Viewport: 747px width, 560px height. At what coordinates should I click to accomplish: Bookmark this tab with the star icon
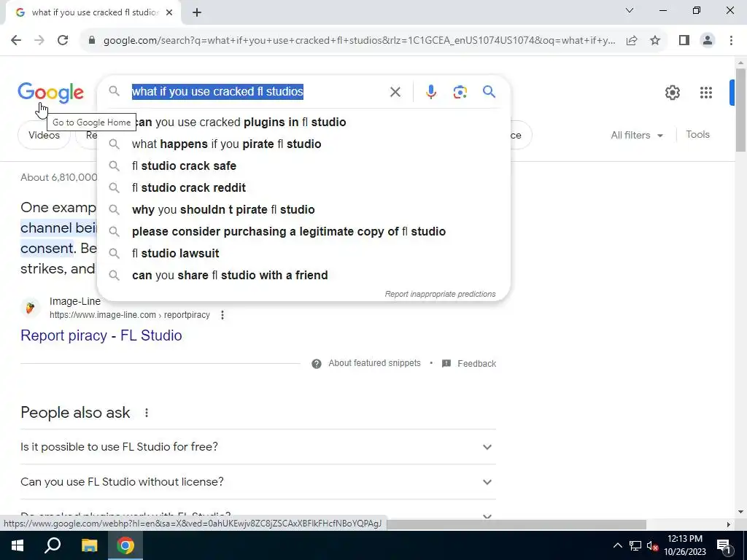[655, 41]
